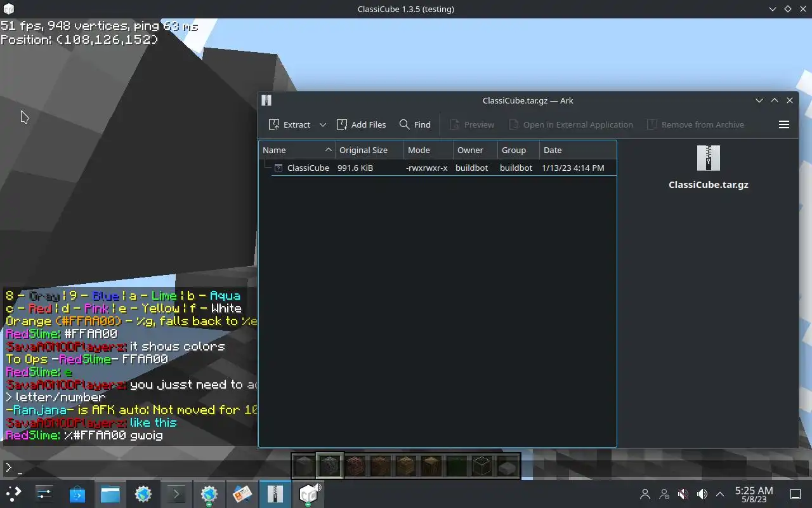Click Add Files in Ark toolbar
Image resolution: width=812 pixels, height=508 pixels.
click(x=361, y=124)
